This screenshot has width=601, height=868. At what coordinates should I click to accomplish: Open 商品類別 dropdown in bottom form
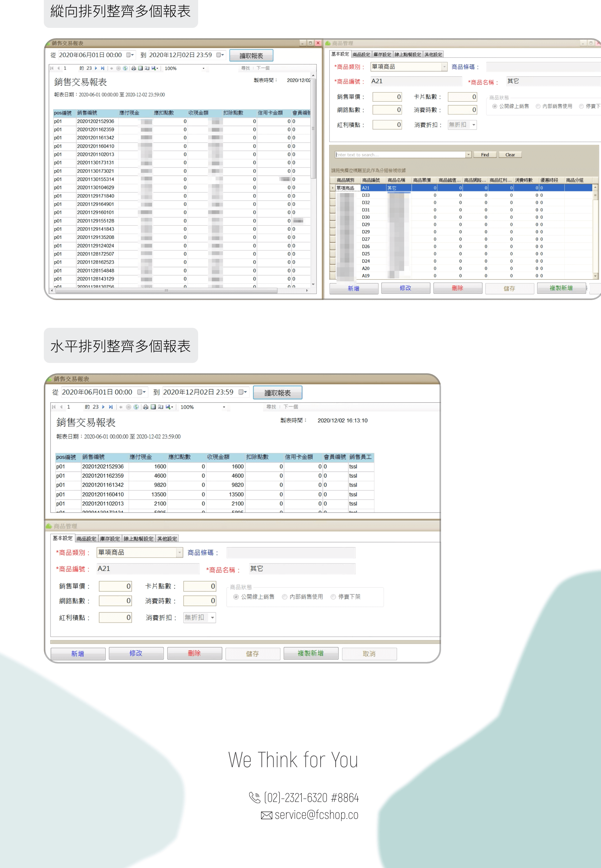pyautogui.click(x=180, y=552)
